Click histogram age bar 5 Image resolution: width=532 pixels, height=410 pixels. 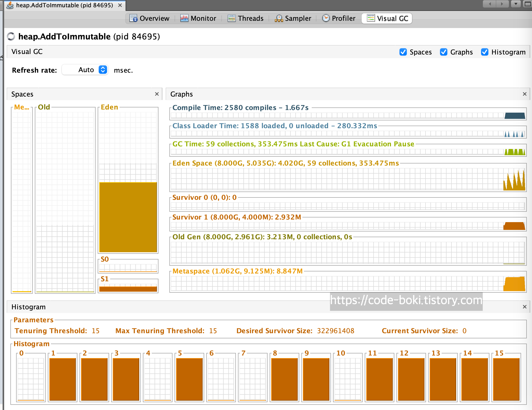tap(189, 379)
